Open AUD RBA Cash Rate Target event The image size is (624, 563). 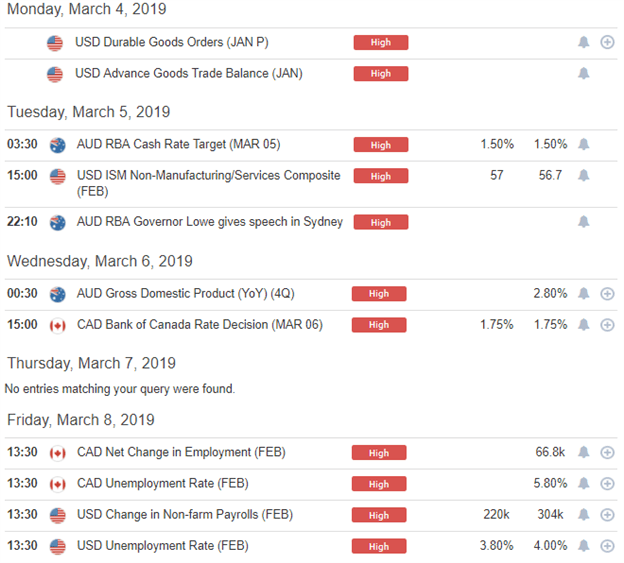[178, 144]
